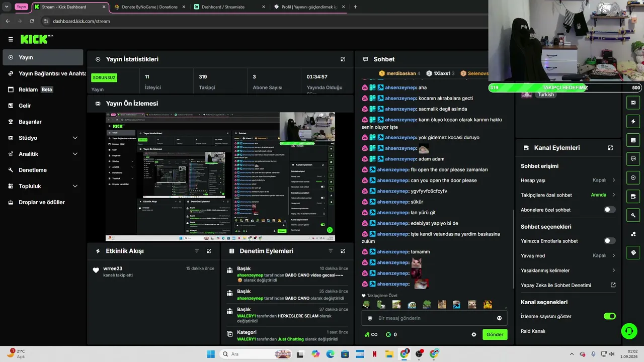Viewport: 644px width, 362px height.
Task: Click the SORUNSUZ status badge
Action: [x=104, y=78]
